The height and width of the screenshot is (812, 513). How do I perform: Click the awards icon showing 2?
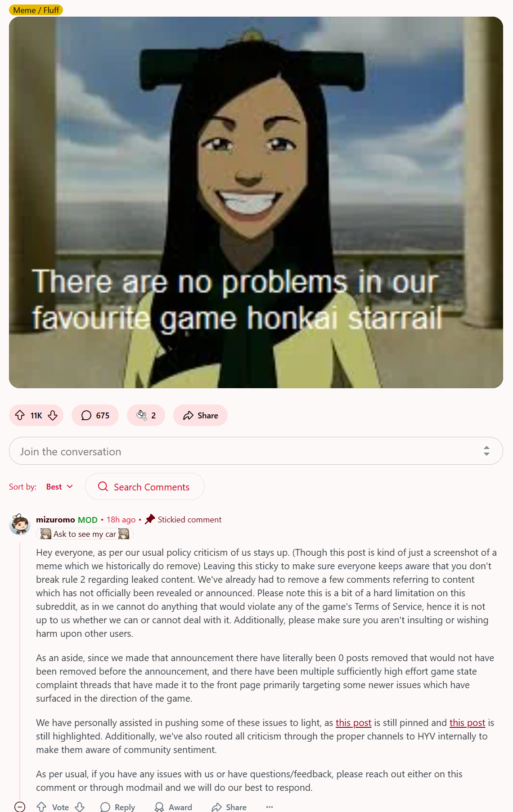[x=146, y=415]
